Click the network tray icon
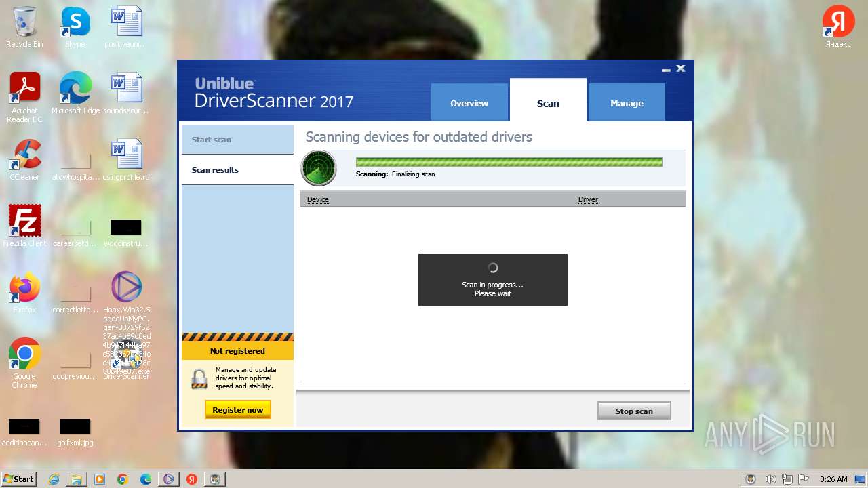The width and height of the screenshot is (868, 488). tap(787, 479)
